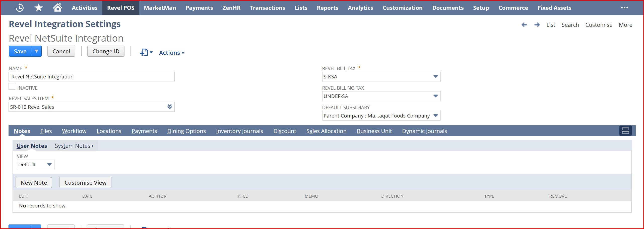This screenshot has height=229, width=644.
Task: Open Default Subsidiary dropdown
Action: pos(435,116)
